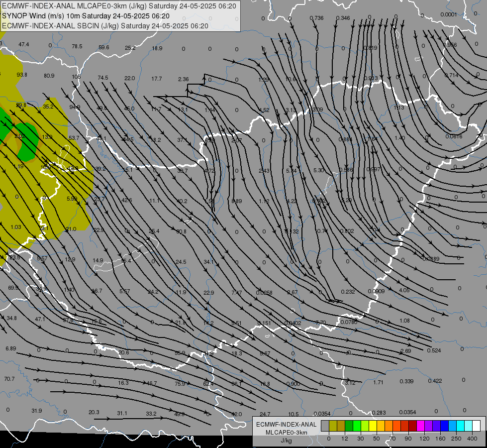Click the map value 0.422

435,381
